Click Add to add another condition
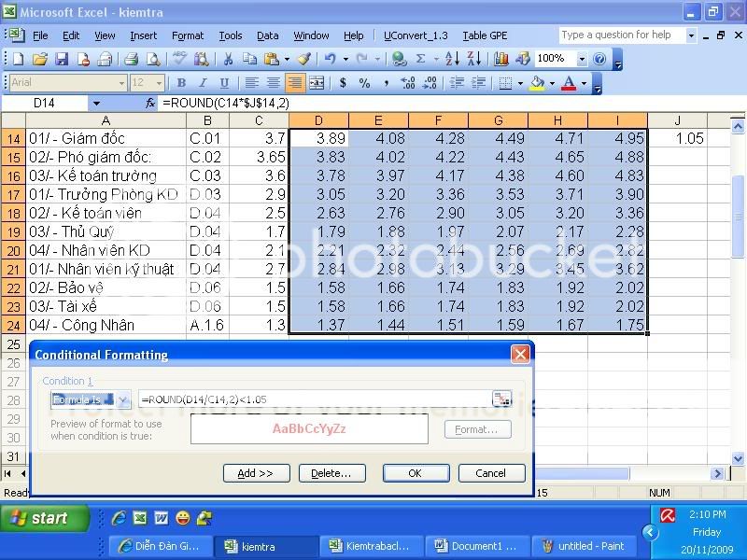 click(x=257, y=473)
